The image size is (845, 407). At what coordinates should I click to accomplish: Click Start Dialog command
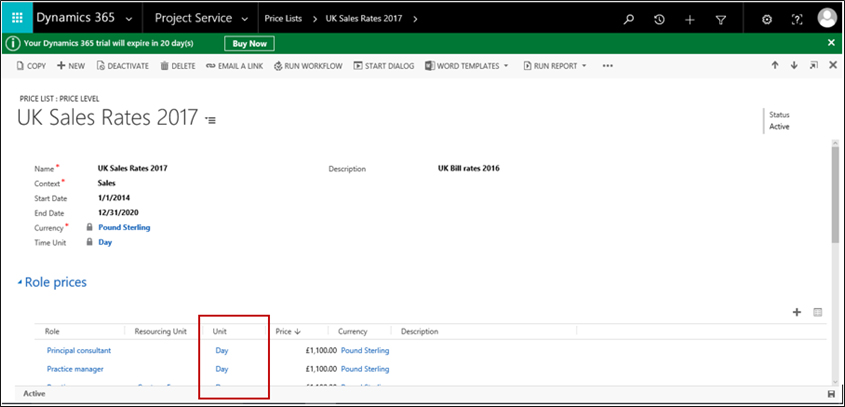point(384,66)
